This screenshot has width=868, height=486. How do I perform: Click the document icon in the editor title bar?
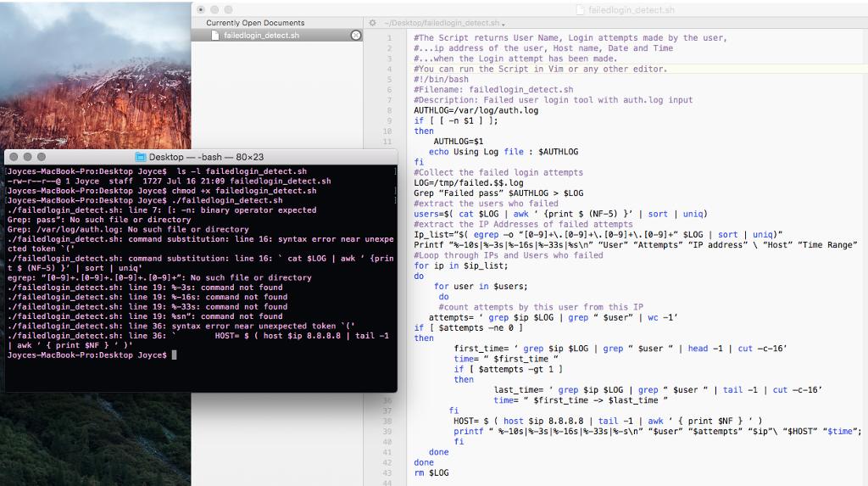click(580, 10)
